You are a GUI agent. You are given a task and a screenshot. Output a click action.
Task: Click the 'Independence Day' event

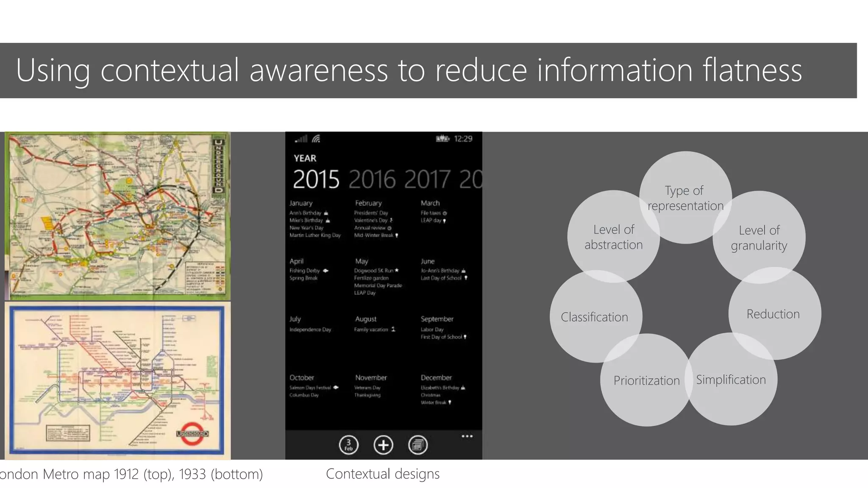tap(310, 330)
